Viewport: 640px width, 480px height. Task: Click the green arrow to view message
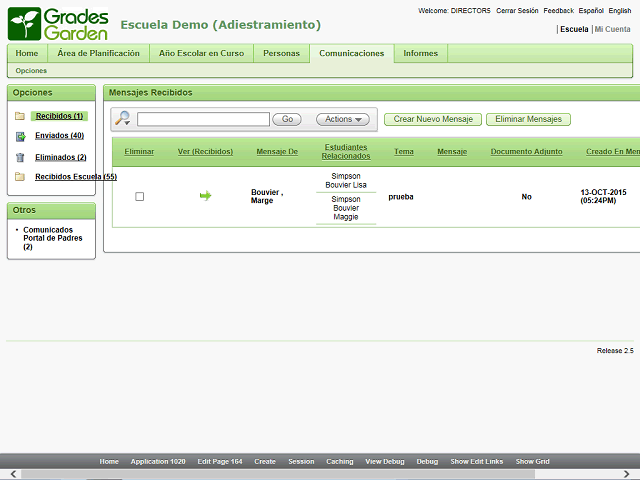(205, 196)
